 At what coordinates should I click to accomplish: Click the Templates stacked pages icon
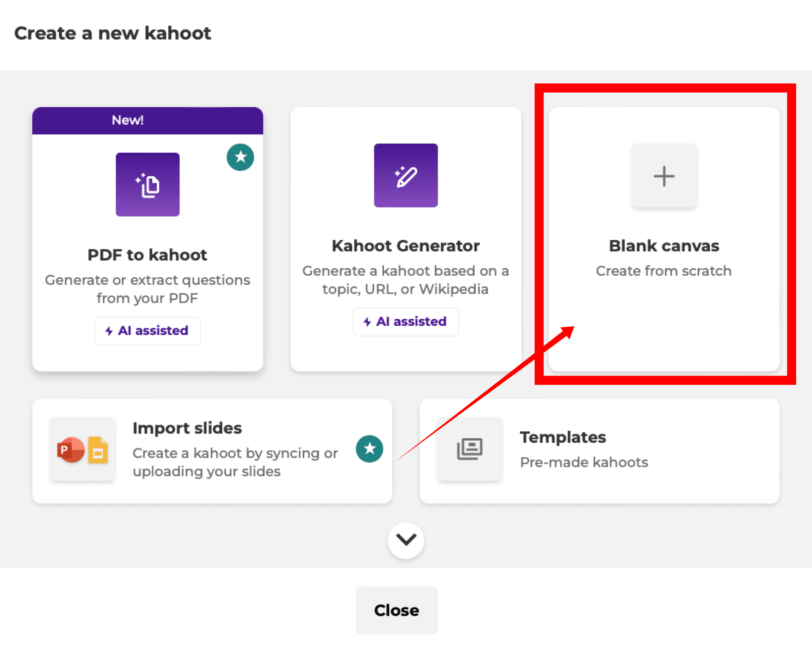point(470,449)
